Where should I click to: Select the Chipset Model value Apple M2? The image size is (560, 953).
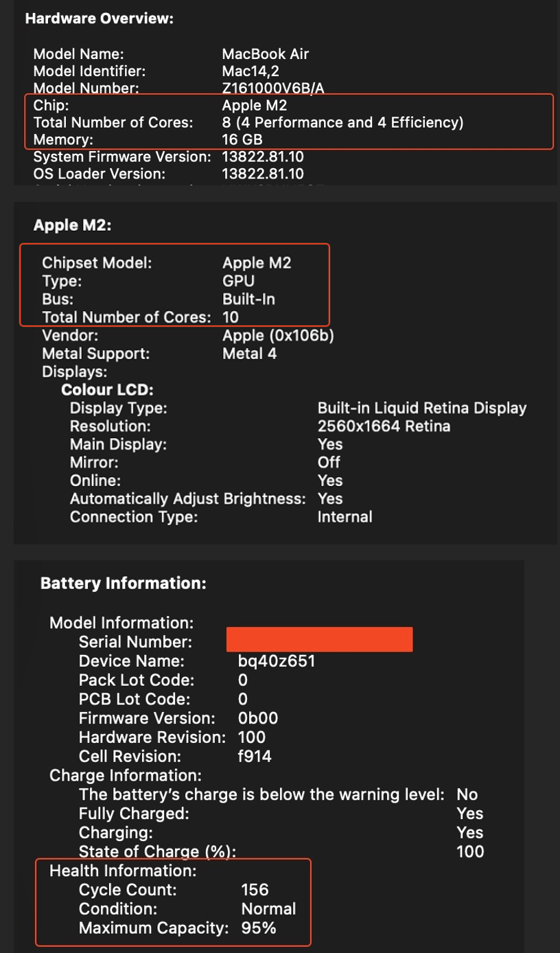click(257, 263)
